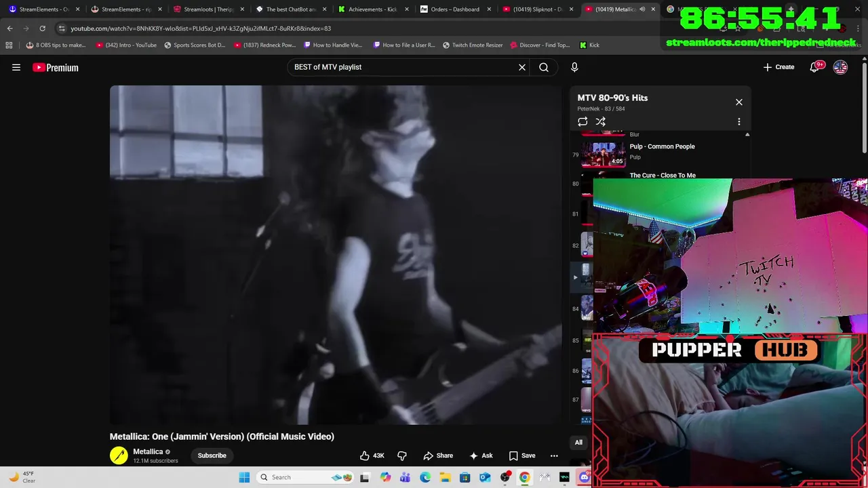Viewport: 868px width, 488px height.
Task: Open 8 OBS tips bookmark
Action: point(56,45)
